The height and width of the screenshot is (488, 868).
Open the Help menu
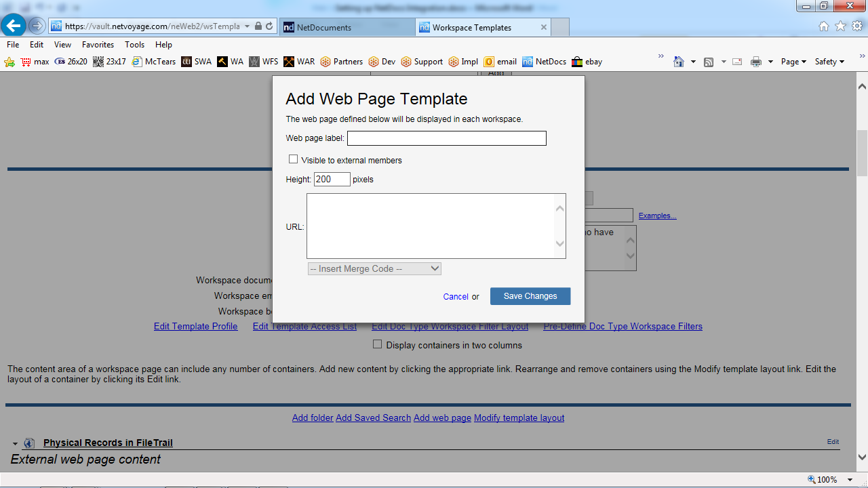pyautogui.click(x=163, y=44)
